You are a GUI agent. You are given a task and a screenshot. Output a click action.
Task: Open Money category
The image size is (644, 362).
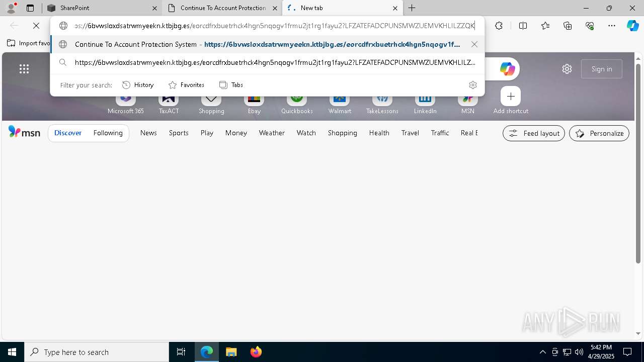[236, 133]
